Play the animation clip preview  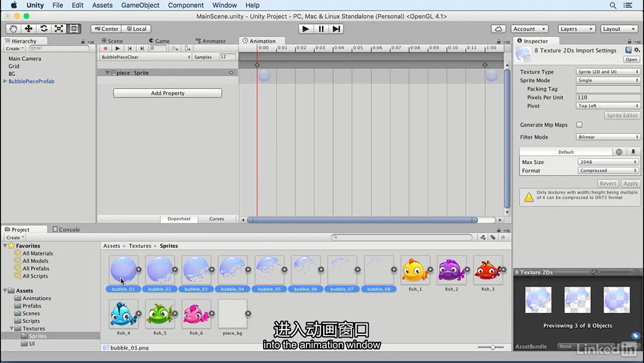pyautogui.click(x=117, y=48)
